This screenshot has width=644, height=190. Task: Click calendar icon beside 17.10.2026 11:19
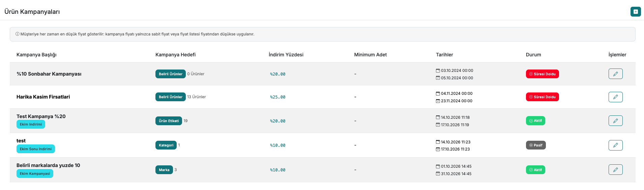pos(438,125)
